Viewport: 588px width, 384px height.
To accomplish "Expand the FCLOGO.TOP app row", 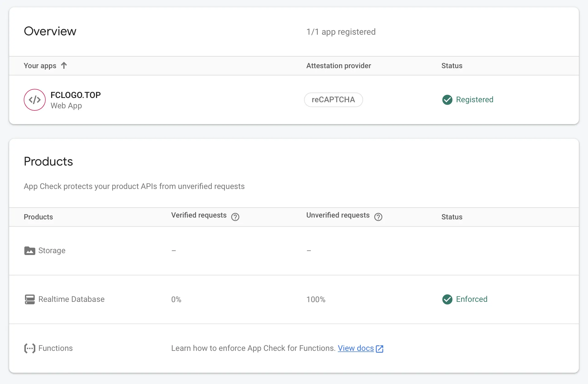I will [x=75, y=95].
